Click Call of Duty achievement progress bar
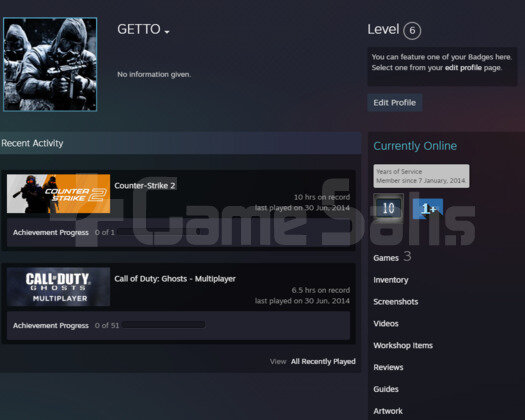This screenshot has height=420, width=525. click(164, 325)
